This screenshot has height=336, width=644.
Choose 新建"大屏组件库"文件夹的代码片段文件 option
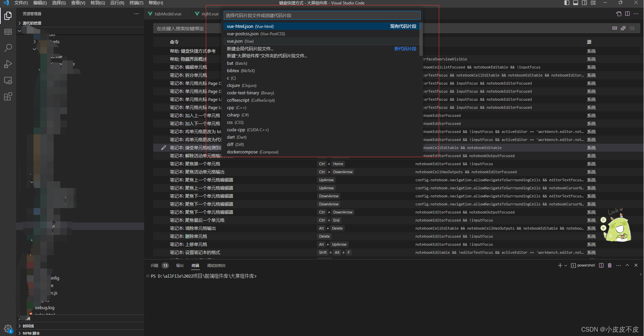(x=321, y=56)
